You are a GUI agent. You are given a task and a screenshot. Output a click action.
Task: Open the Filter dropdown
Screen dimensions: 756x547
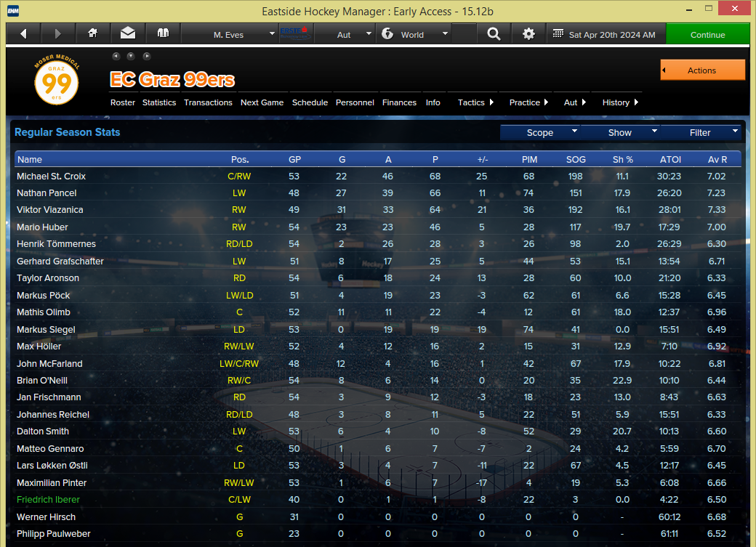[700, 132]
